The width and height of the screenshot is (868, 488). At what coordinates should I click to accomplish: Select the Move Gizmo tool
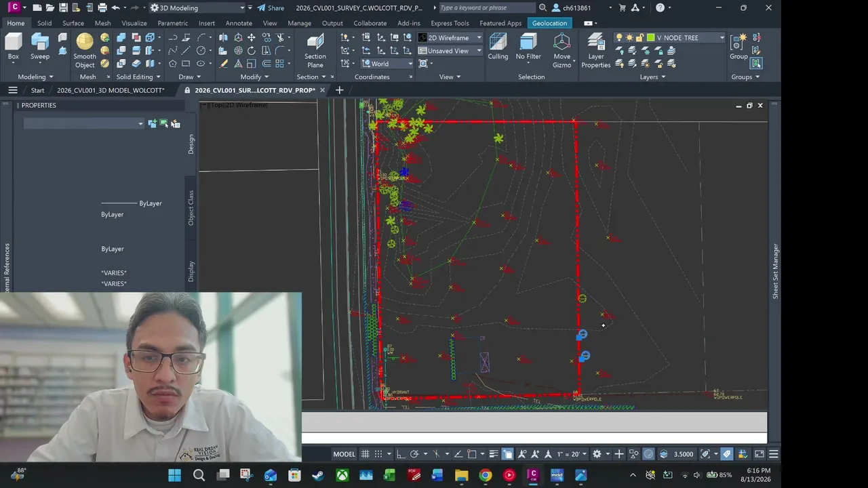pyautogui.click(x=562, y=51)
